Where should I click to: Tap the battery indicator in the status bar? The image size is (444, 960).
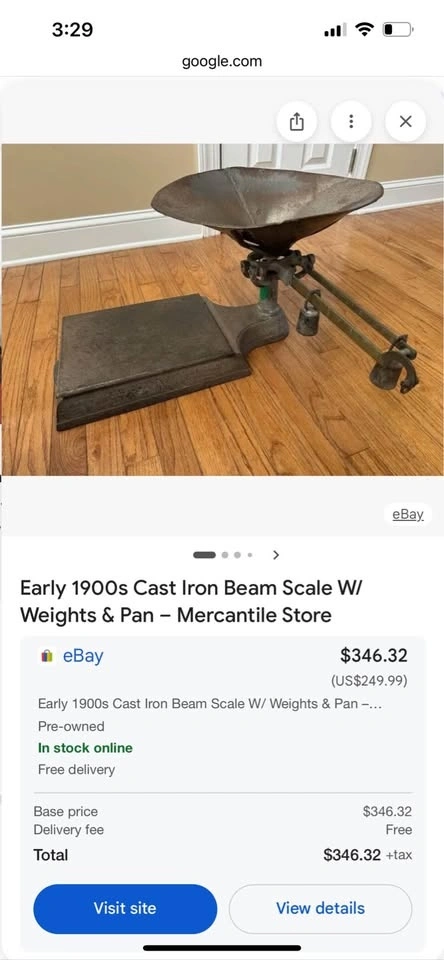(x=398, y=29)
